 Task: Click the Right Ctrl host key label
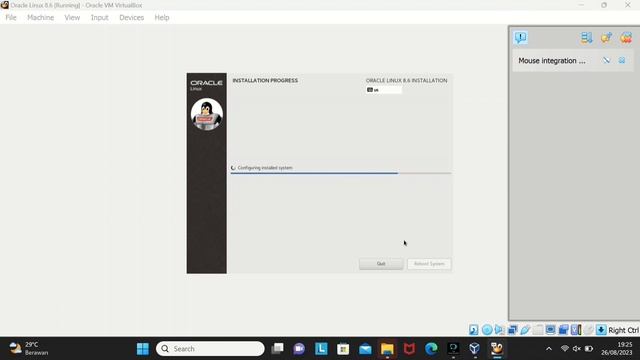[623, 330]
